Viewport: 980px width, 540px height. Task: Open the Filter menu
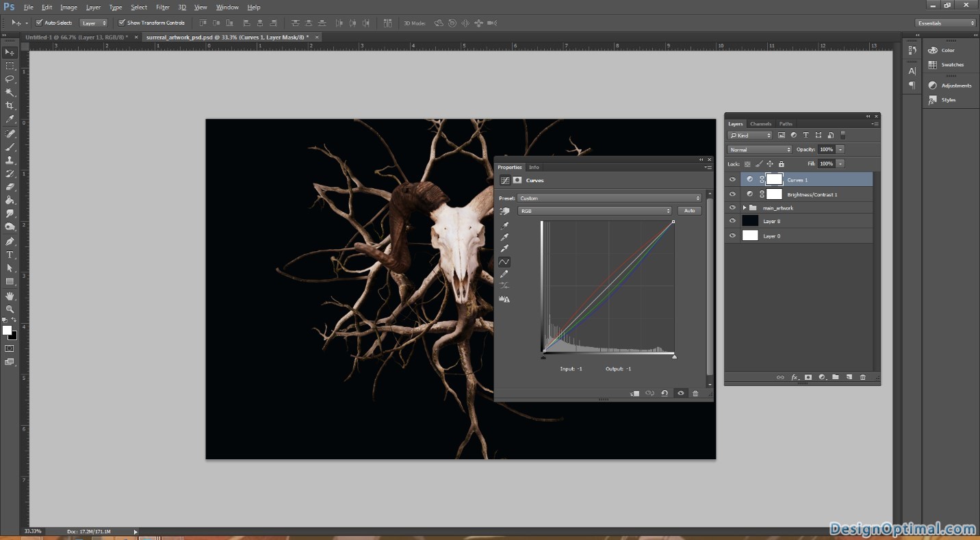tap(162, 7)
